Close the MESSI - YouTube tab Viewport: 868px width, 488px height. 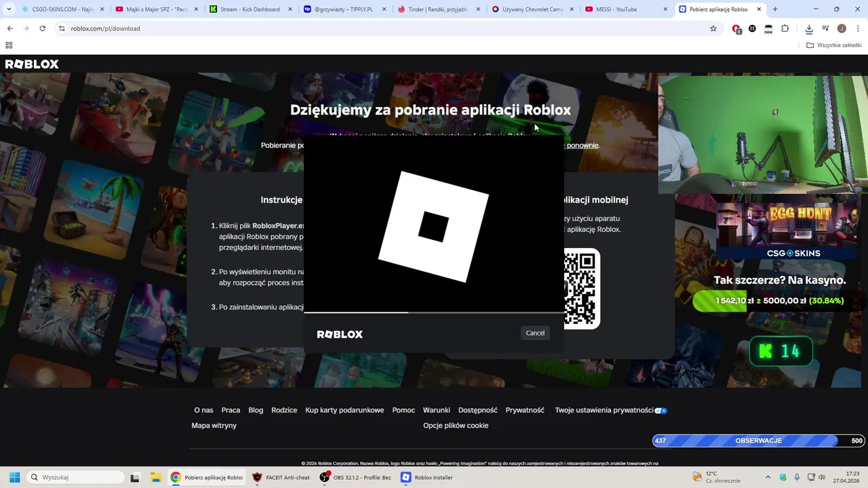pyautogui.click(x=665, y=9)
